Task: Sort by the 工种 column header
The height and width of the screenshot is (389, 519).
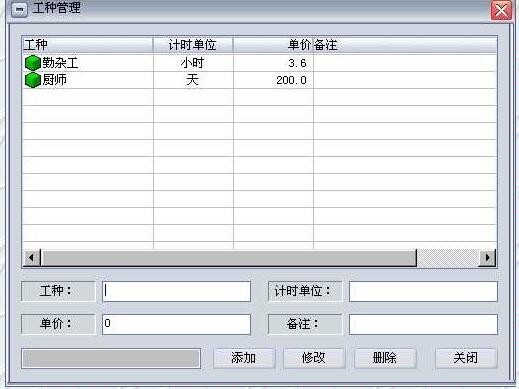Action: [x=88, y=45]
